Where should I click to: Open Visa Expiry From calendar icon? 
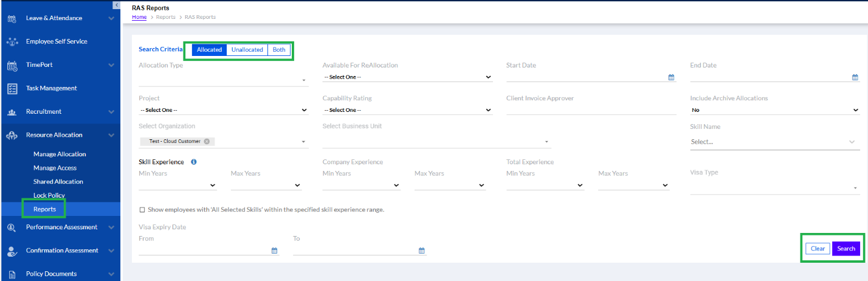(274, 251)
